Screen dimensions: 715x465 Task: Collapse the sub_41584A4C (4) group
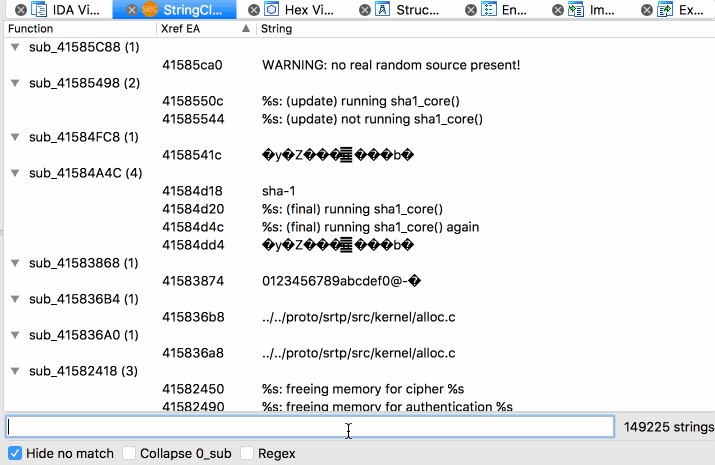[x=15, y=173]
